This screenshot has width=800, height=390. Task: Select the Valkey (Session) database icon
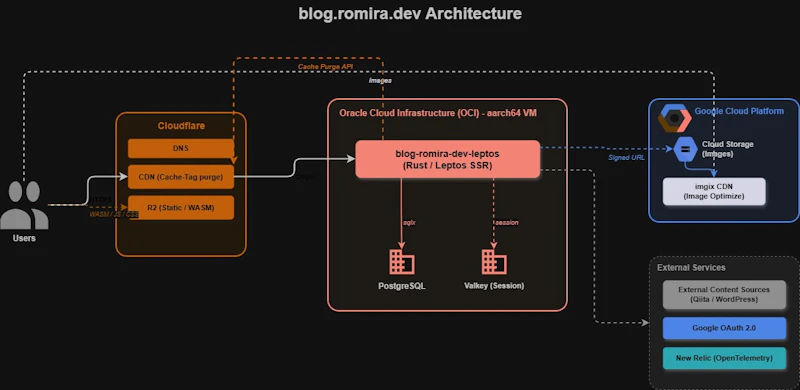click(x=494, y=262)
